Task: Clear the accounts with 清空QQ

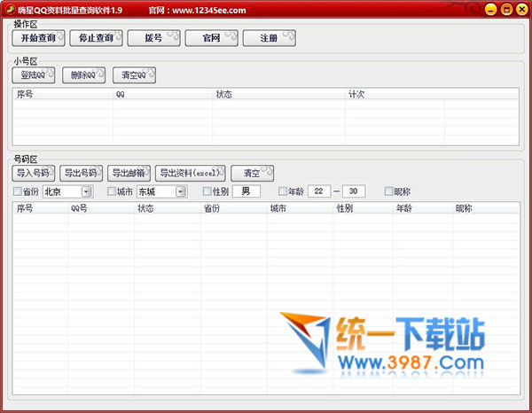Action: 134,75
